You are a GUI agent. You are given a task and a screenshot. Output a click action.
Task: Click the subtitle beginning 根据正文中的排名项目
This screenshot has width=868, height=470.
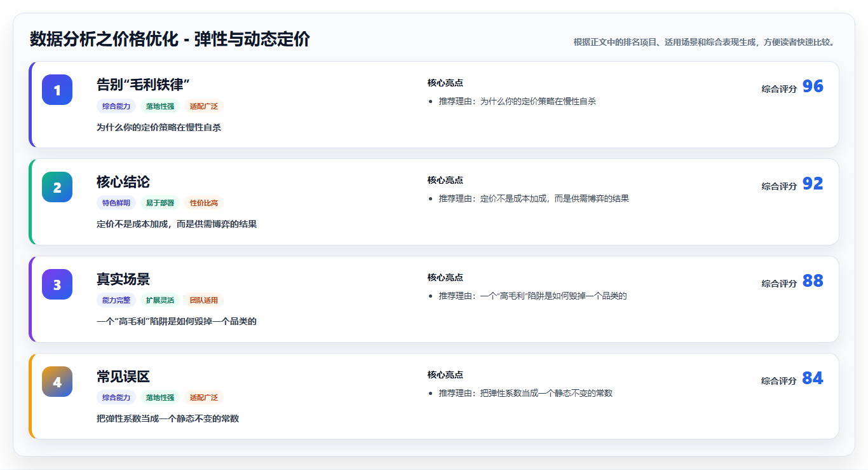click(x=704, y=42)
